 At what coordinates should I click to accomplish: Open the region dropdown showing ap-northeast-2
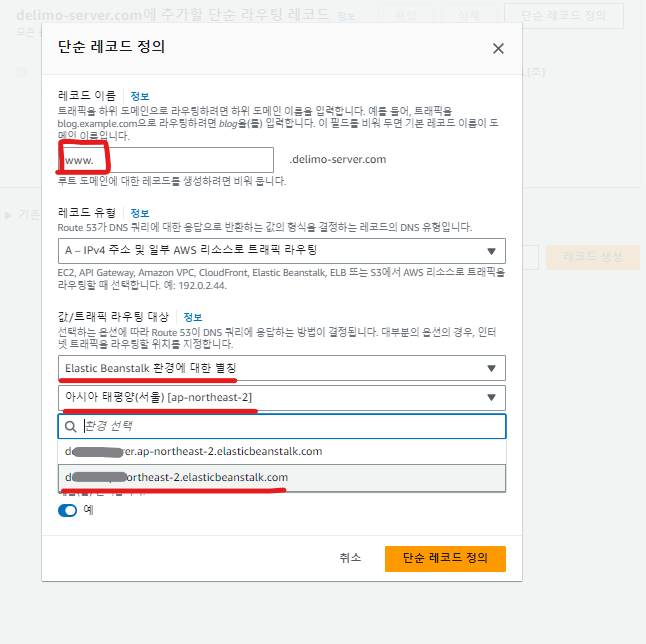tap(282, 398)
